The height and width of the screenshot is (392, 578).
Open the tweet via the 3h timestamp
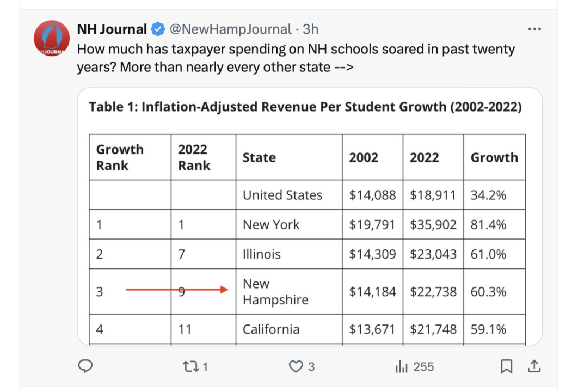[311, 29]
